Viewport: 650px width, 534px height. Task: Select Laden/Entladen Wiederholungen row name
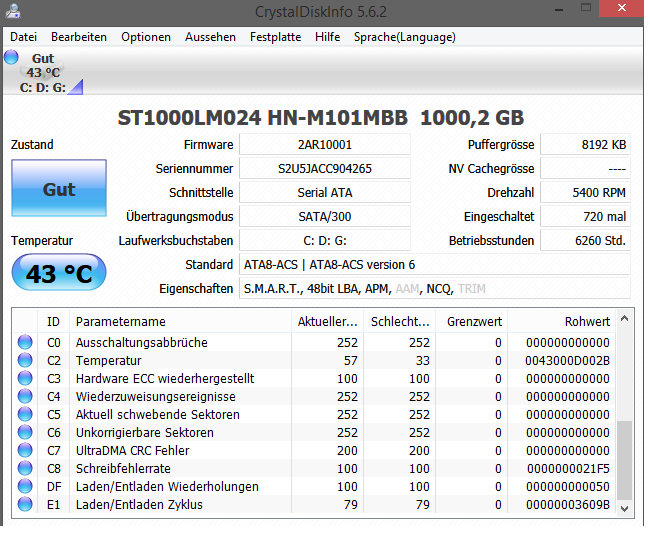tap(167, 486)
